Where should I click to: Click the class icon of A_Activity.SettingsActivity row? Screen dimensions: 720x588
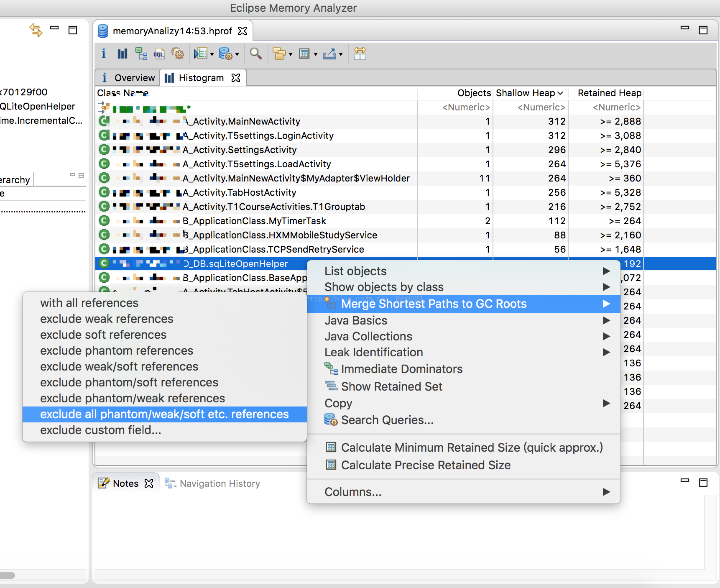[x=104, y=150]
